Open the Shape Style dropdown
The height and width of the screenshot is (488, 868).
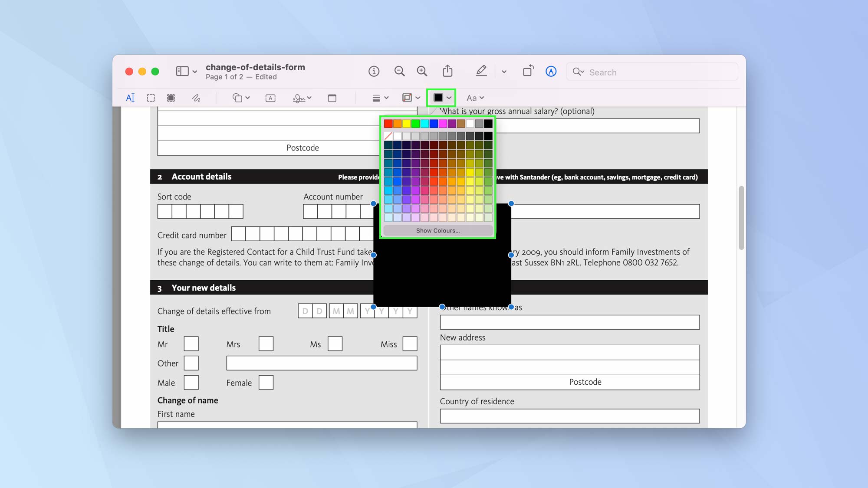tap(410, 98)
